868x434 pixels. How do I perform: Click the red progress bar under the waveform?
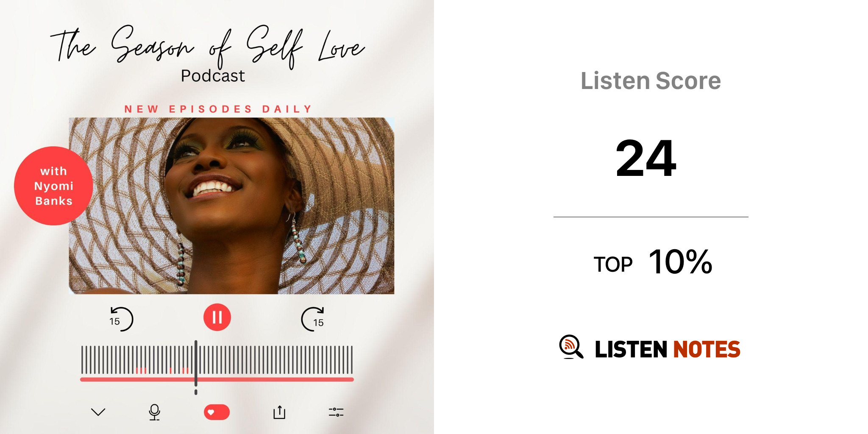pyautogui.click(x=217, y=379)
